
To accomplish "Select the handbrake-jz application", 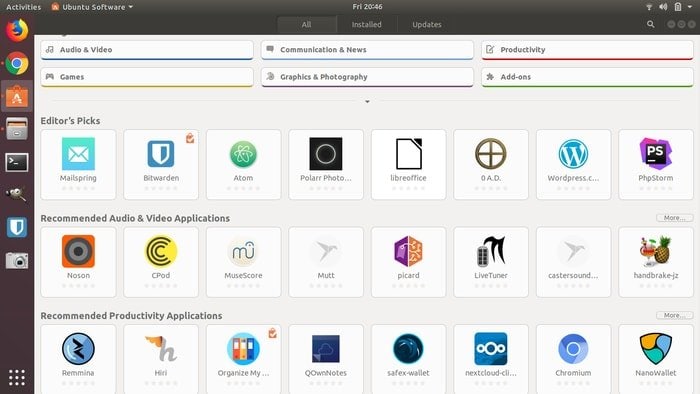I will click(x=656, y=262).
